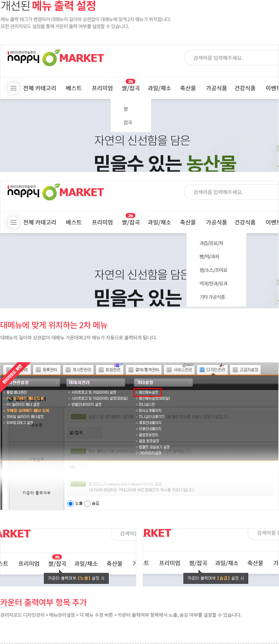The width and height of the screenshot is (279, 644).
Task: Click search field above the 가공식품 submenu screenshot
Action: tap(231, 192)
